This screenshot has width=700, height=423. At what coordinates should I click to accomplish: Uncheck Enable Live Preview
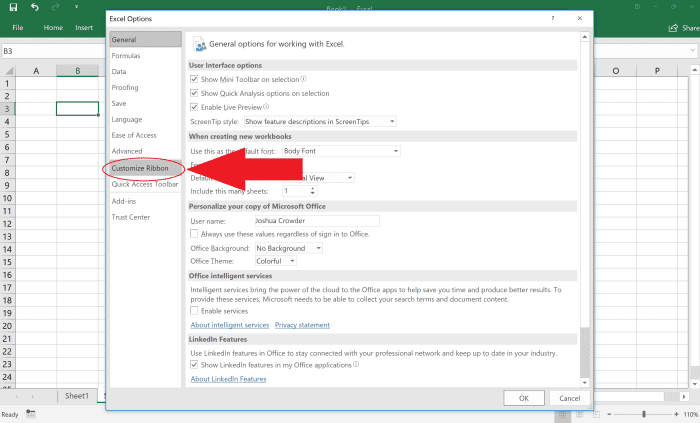194,107
